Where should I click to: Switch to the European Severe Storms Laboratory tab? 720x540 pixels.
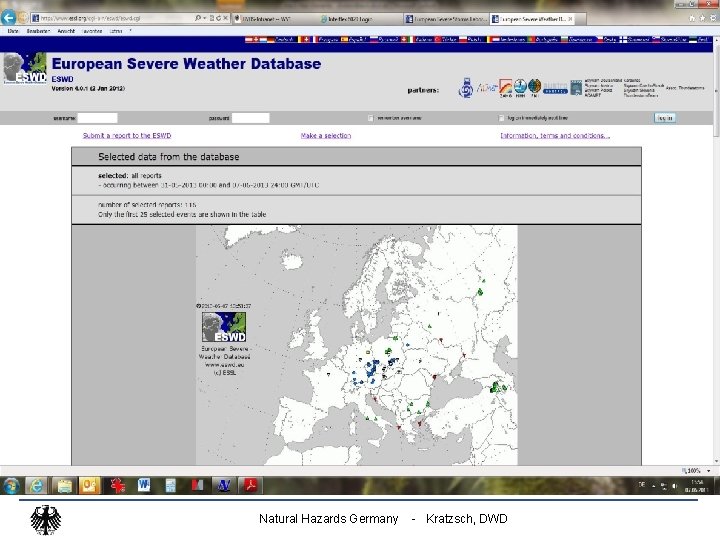(446, 19)
